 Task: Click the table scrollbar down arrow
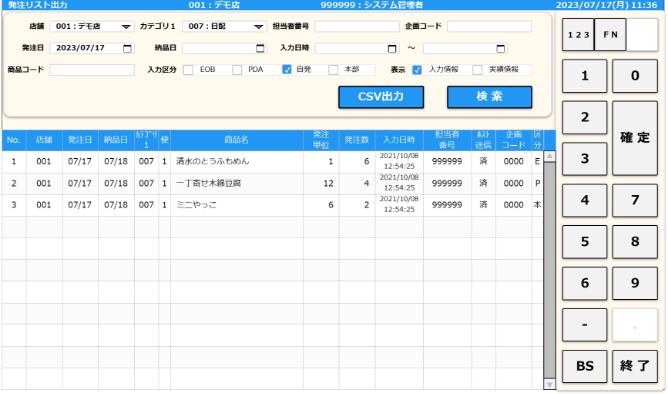tap(550, 384)
